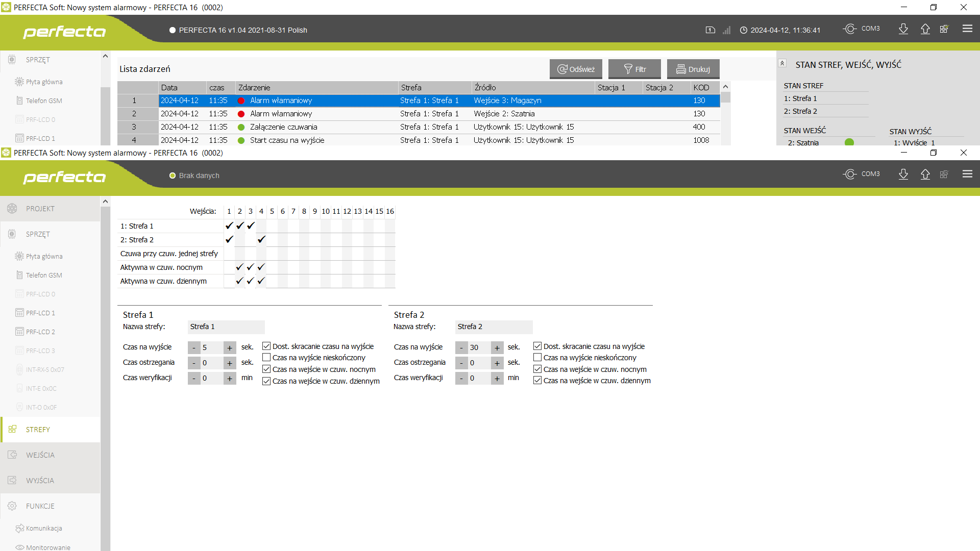Click the COM3 connection icon in top window
This screenshot has height=551, width=980.
click(x=850, y=29)
